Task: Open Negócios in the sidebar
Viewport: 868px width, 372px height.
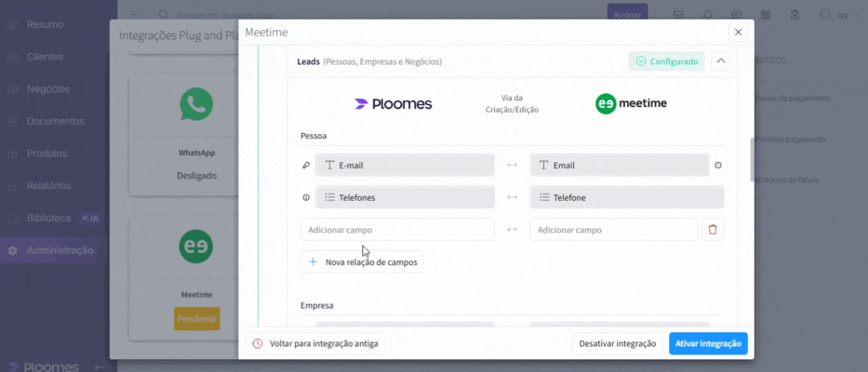Action: point(48,89)
